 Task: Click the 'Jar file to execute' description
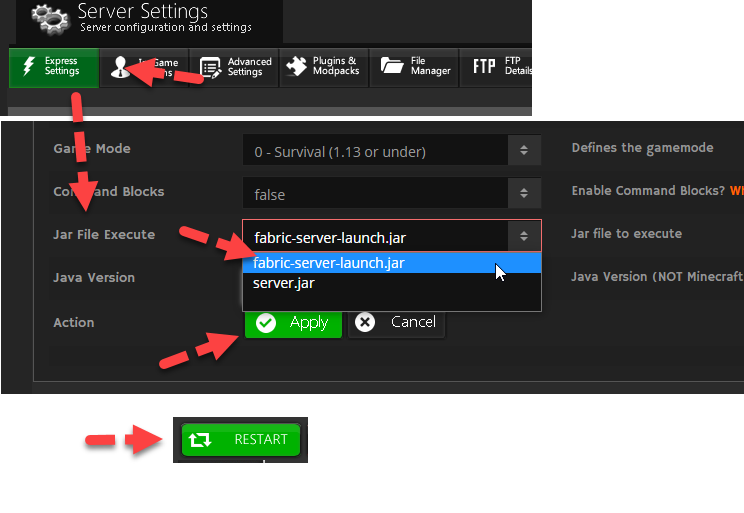tap(626, 233)
